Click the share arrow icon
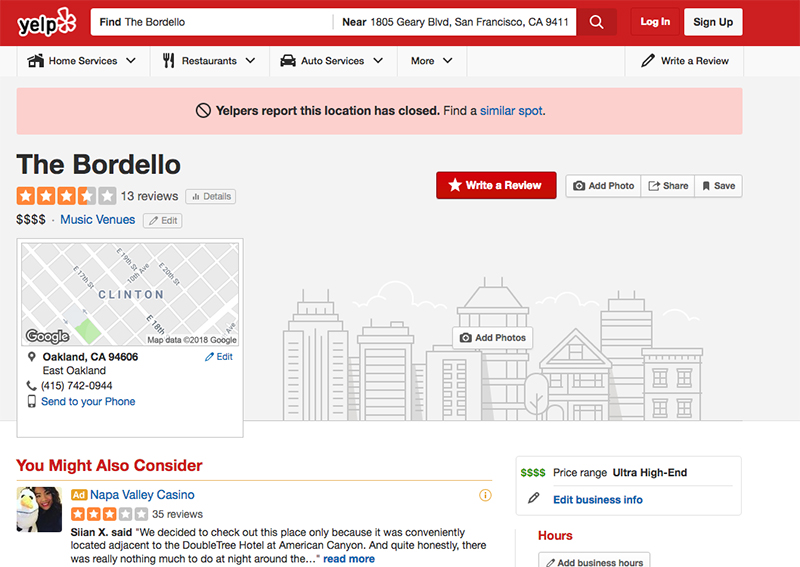The image size is (800, 567). [x=654, y=186]
